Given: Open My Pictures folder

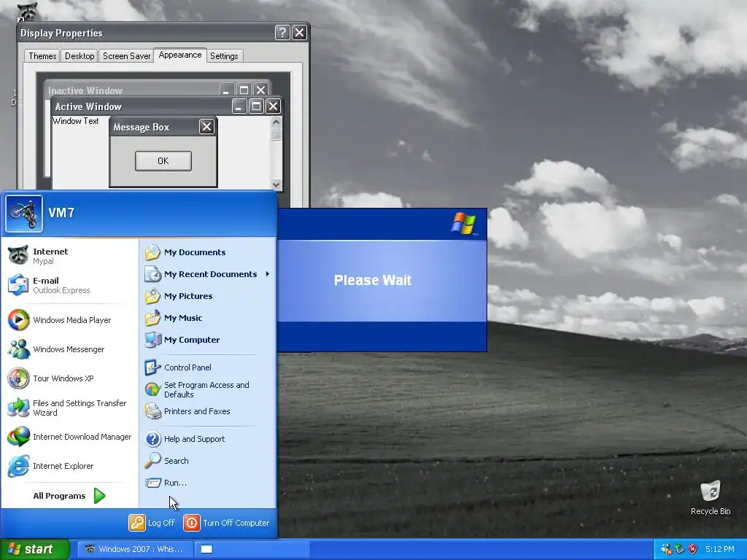Looking at the screenshot, I should [208, 296].
